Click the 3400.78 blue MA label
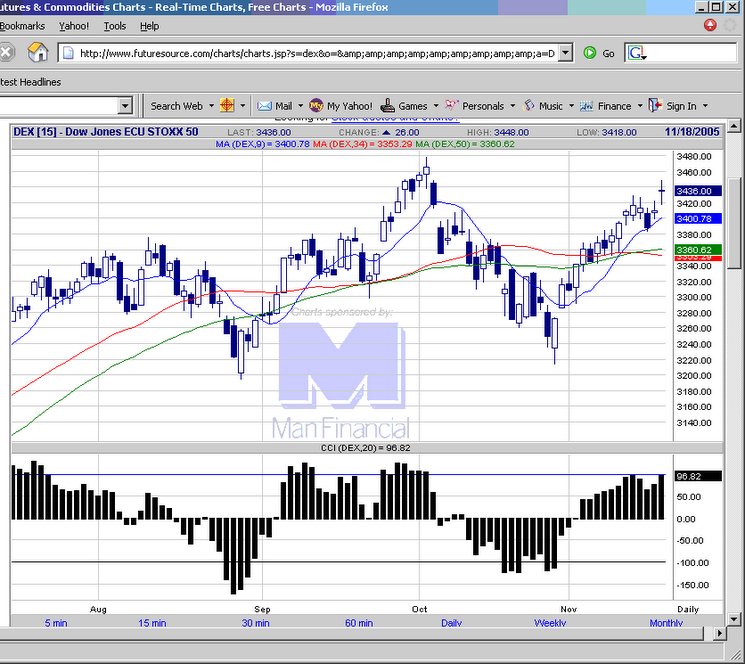 pyautogui.click(x=698, y=218)
